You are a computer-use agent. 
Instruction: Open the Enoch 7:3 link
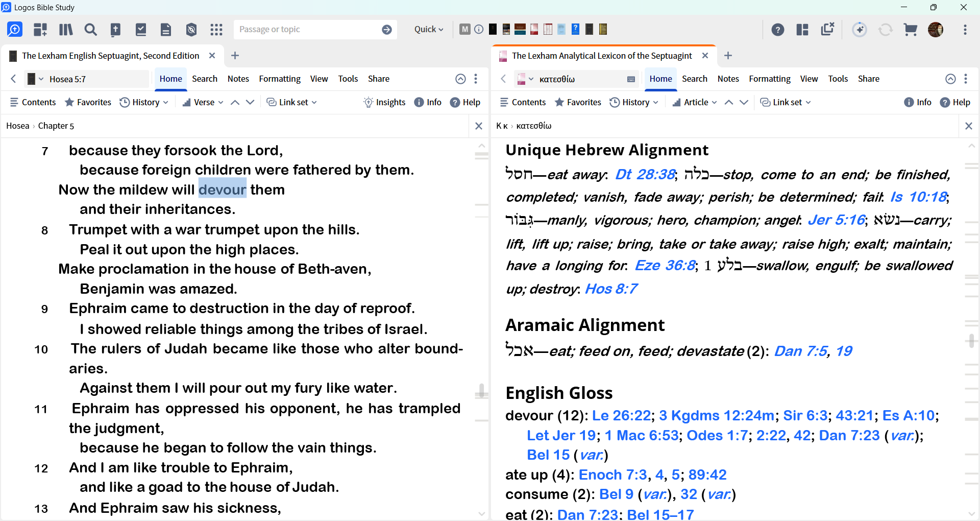pos(612,475)
